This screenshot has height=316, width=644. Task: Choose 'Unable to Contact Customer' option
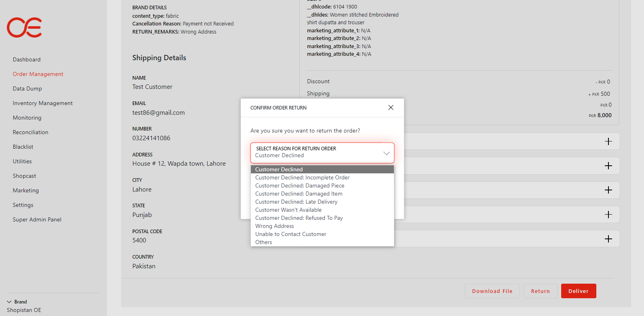point(290,234)
